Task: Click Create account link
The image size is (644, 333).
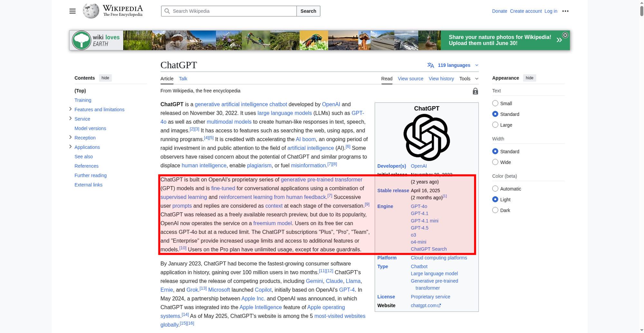Action: (526, 11)
